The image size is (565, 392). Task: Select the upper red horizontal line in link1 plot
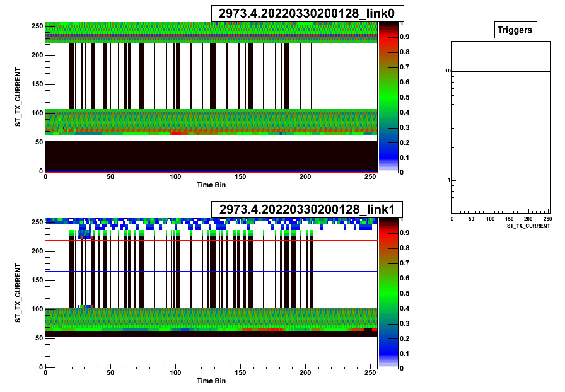click(x=211, y=240)
